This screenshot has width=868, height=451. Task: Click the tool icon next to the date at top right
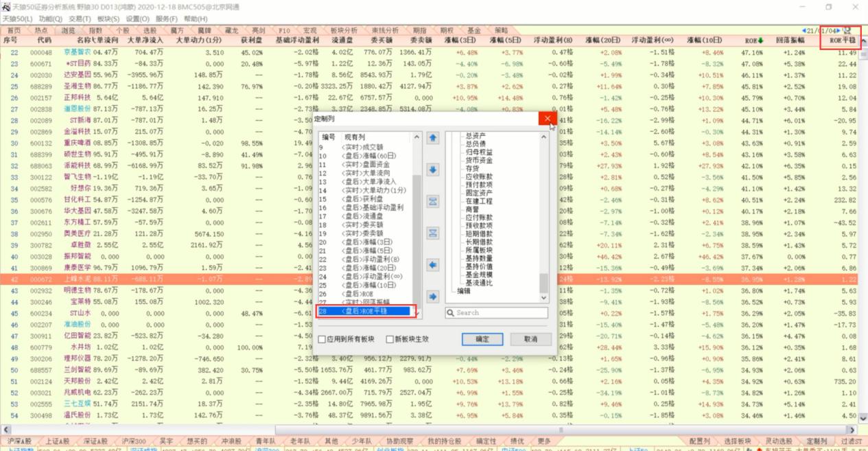847,30
